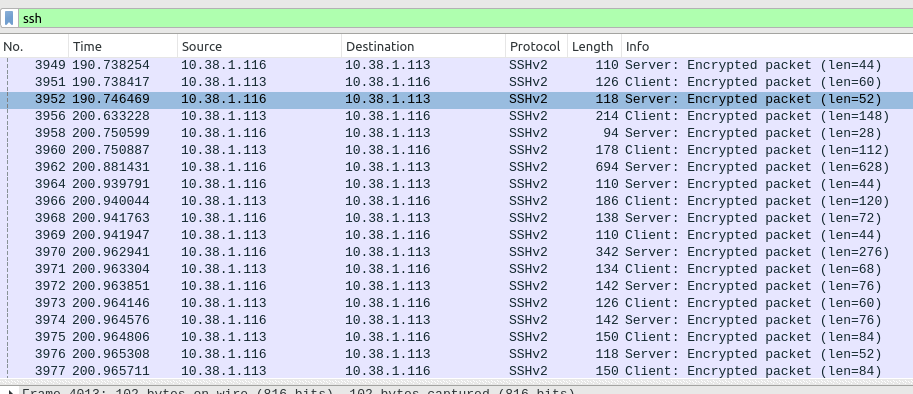This screenshot has height=394, width=913.
Task: Select packet number 3971
Action: (456, 269)
